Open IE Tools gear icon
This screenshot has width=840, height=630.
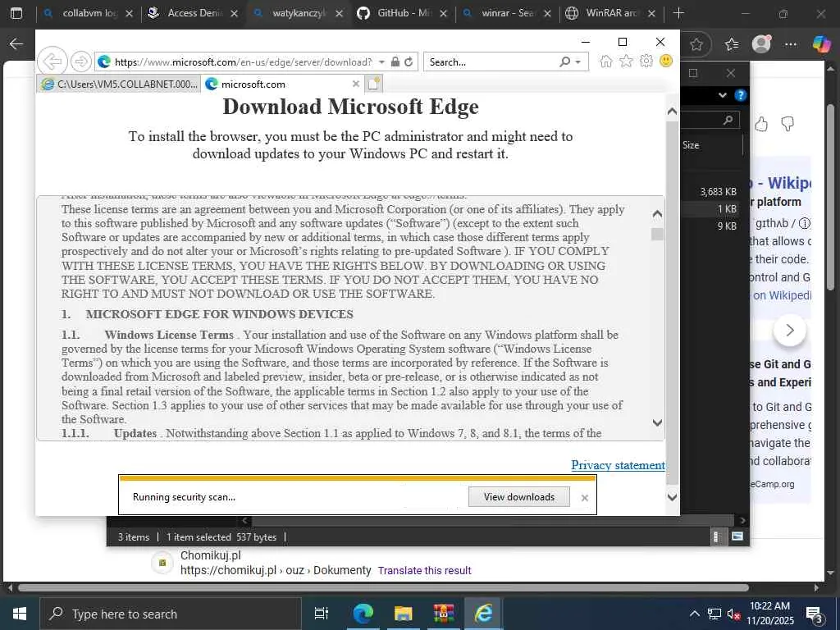pyautogui.click(x=646, y=61)
